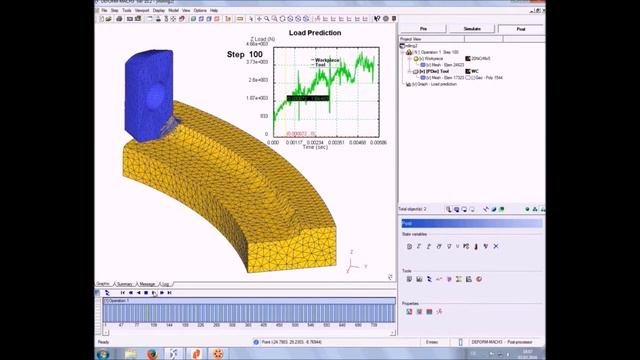Viewport: 640px width, 360px height.
Task: Toggle the Tool object visibility checkbox
Action: 422,71
